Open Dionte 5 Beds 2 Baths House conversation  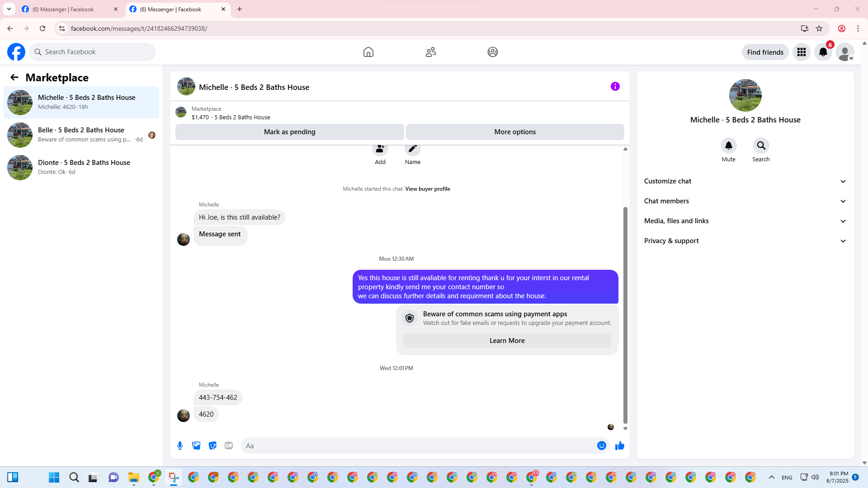[x=81, y=167]
